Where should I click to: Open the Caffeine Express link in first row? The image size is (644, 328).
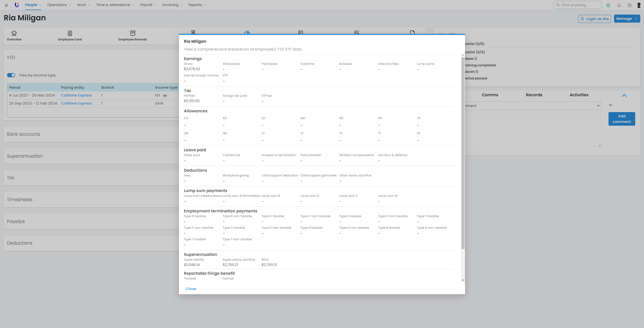click(x=76, y=95)
